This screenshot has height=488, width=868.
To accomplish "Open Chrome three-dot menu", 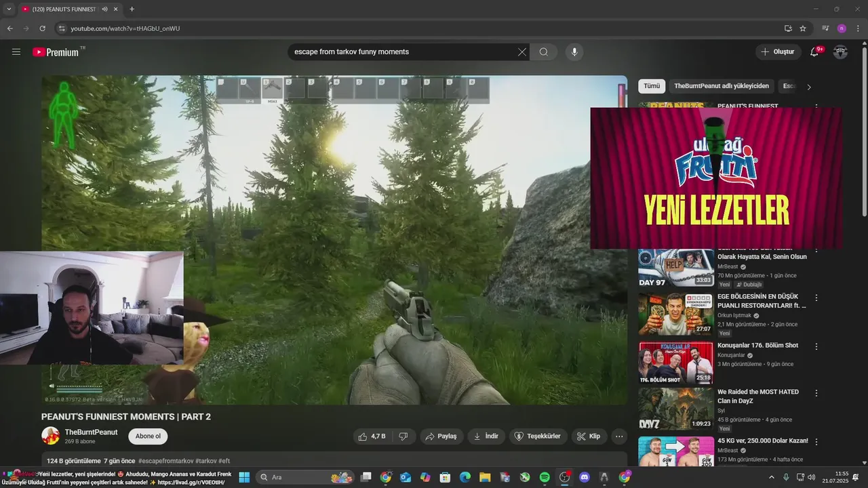I will coord(859,28).
